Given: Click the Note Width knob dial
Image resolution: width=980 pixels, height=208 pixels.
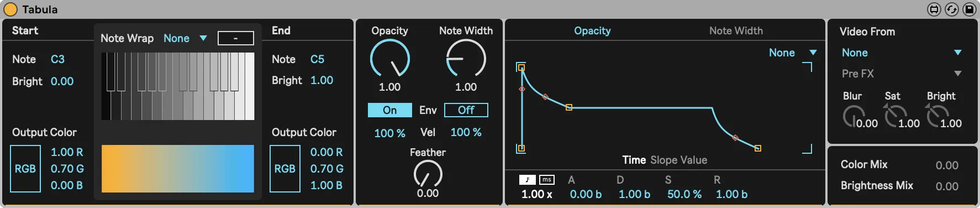Looking at the screenshot, I should [x=466, y=59].
